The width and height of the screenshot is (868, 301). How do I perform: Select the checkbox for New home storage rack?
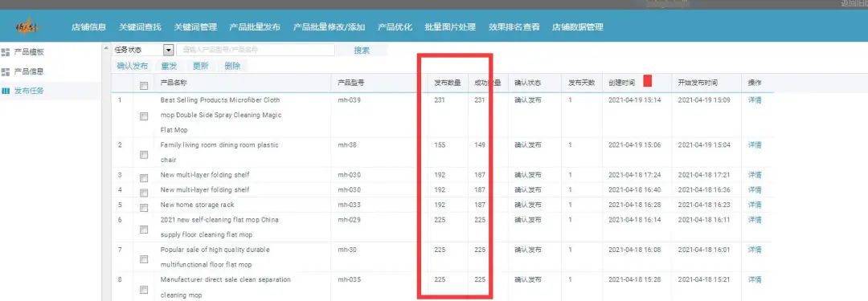[144, 208]
